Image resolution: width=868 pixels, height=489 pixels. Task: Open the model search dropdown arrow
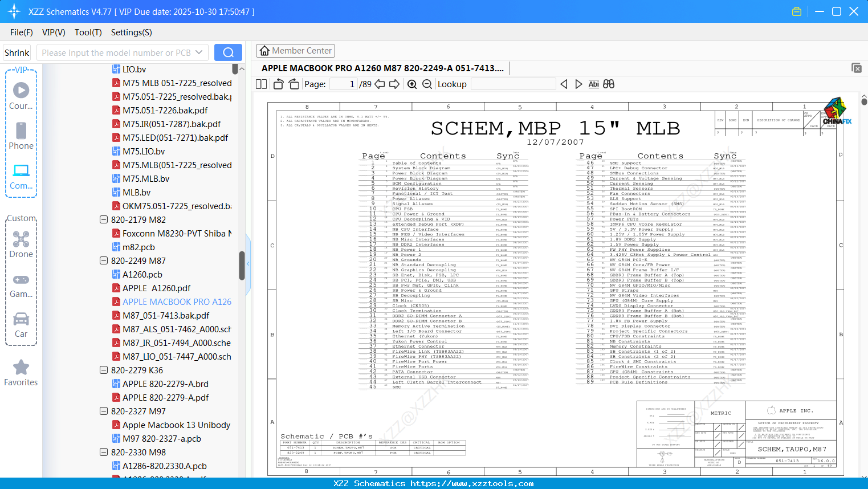199,52
